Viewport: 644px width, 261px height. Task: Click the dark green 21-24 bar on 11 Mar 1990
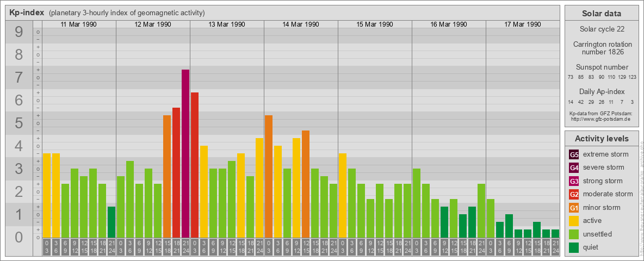[112, 222]
